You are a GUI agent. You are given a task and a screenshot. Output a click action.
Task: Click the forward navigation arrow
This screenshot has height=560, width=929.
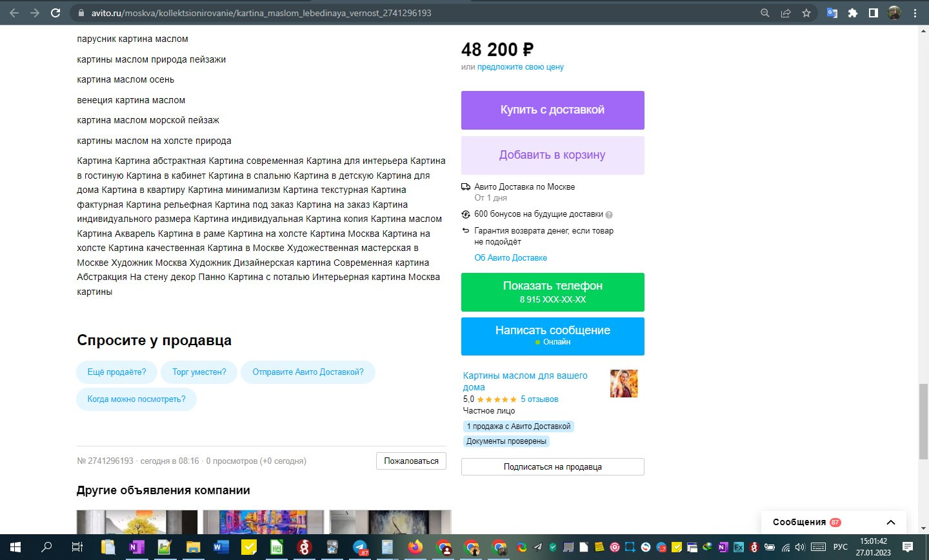[x=35, y=13]
